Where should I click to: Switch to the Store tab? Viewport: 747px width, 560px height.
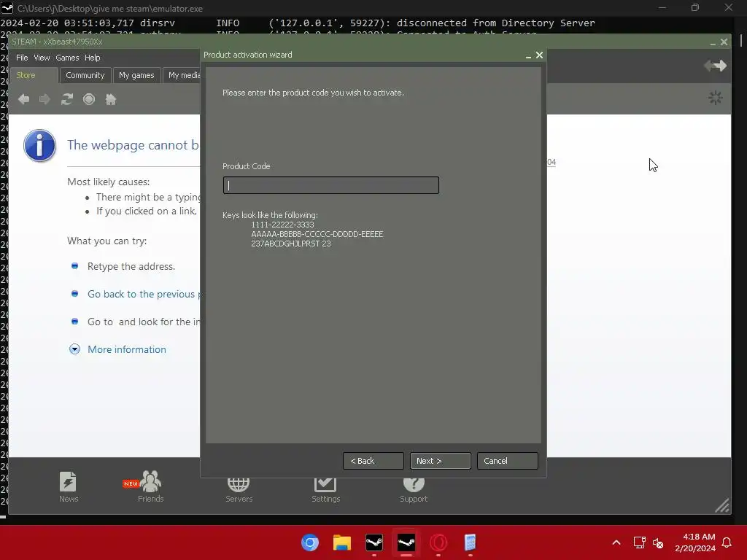point(34,75)
